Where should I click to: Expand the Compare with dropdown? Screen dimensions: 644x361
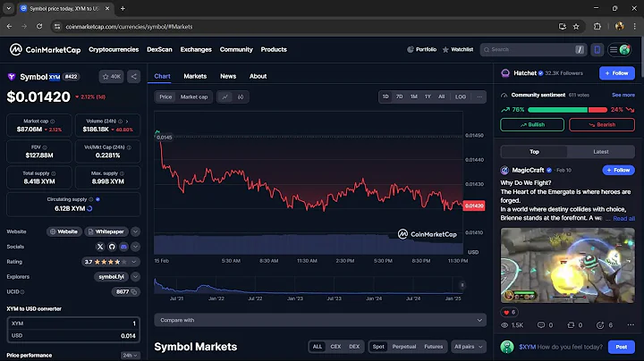click(320, 320)
